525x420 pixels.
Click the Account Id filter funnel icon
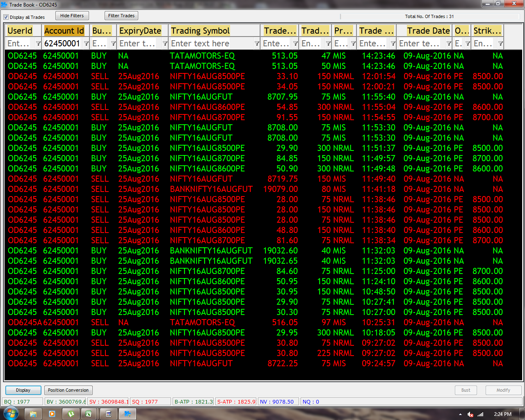tap(86, 43)
